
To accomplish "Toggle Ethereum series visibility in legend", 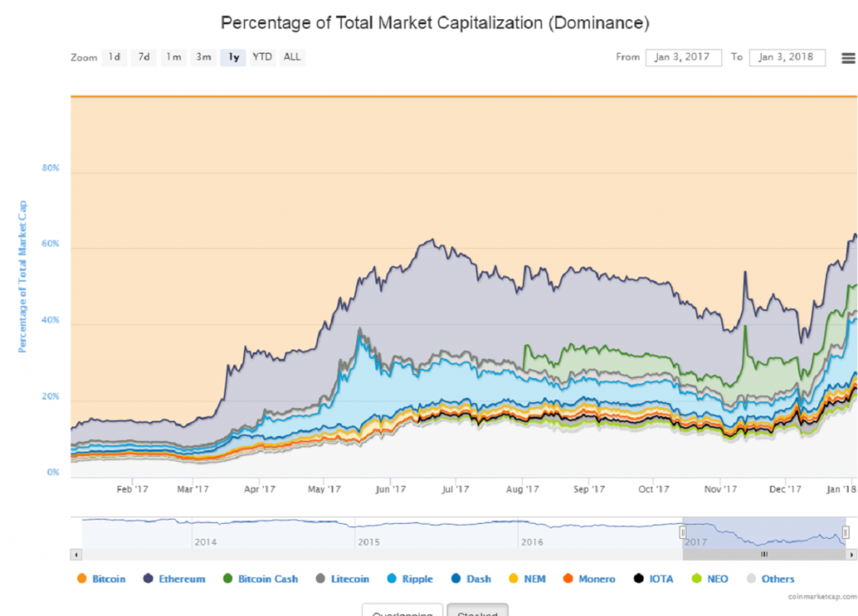I will tap(174, 579).
